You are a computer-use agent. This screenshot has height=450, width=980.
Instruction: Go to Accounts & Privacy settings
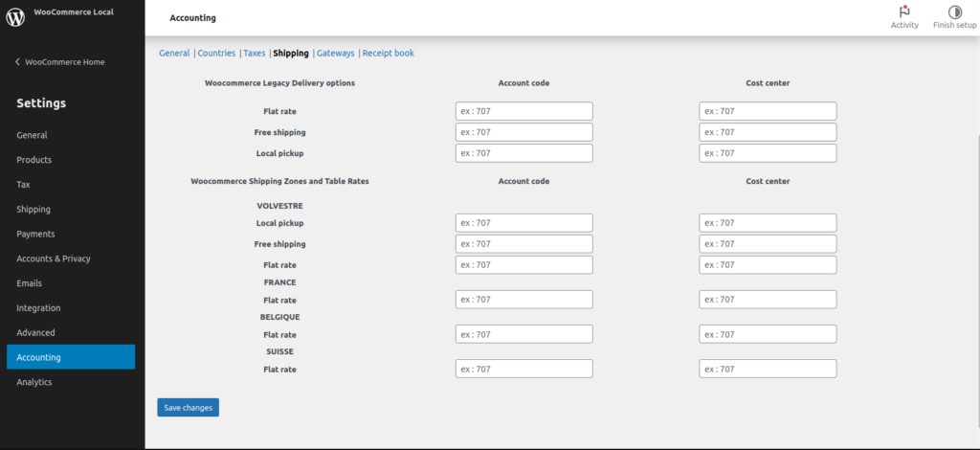click(54, 259)
